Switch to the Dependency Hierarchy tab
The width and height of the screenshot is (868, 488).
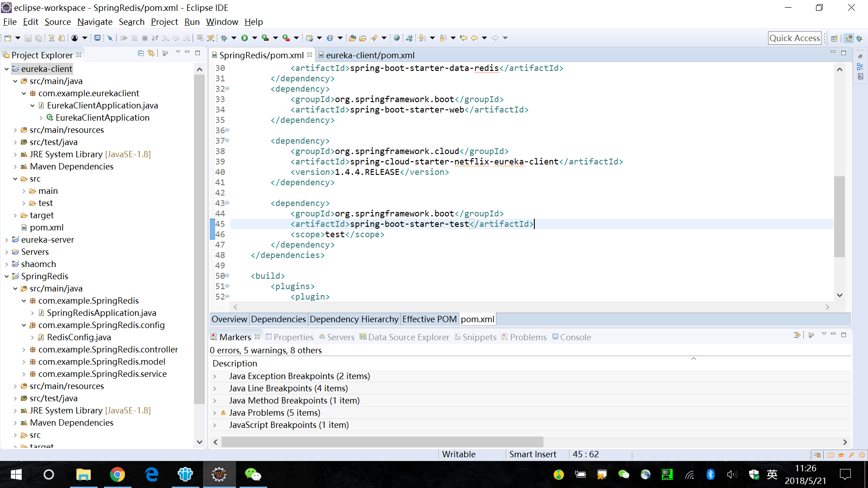coord(354,319)
